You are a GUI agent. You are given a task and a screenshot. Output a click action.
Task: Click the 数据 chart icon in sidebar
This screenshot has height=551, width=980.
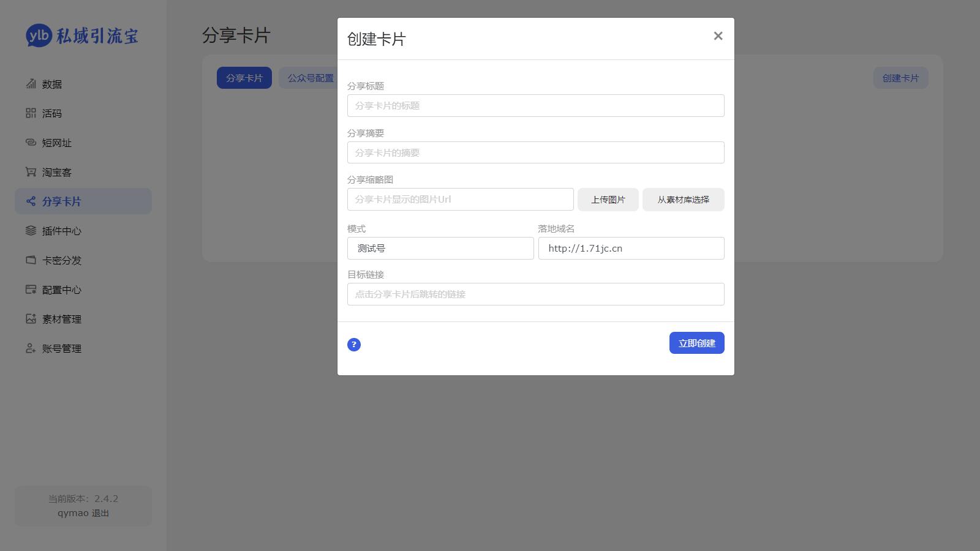pyautogui.click(x=31, y=84)
